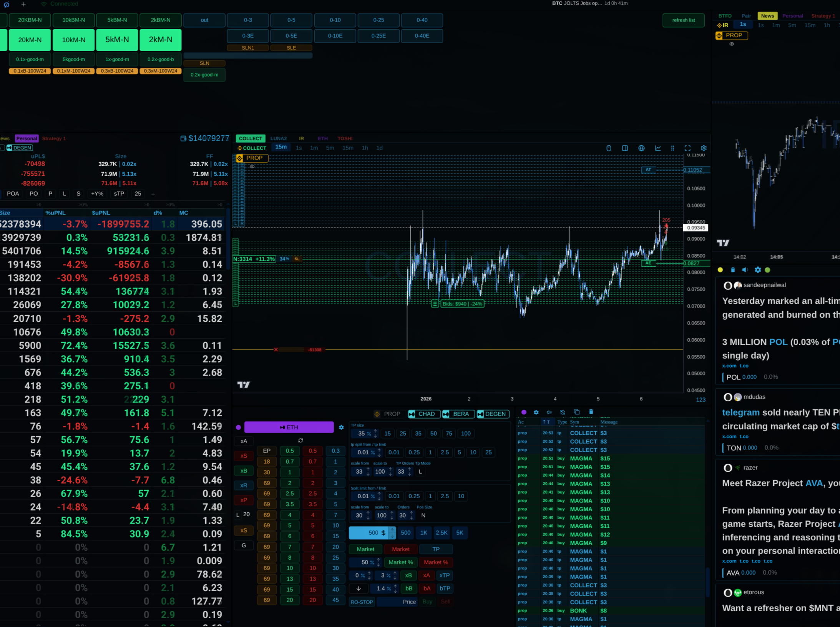This screenshot has width=840, height=627.
Task: Toggle the yellow dot in news feed toolbar
Action: 720,270
